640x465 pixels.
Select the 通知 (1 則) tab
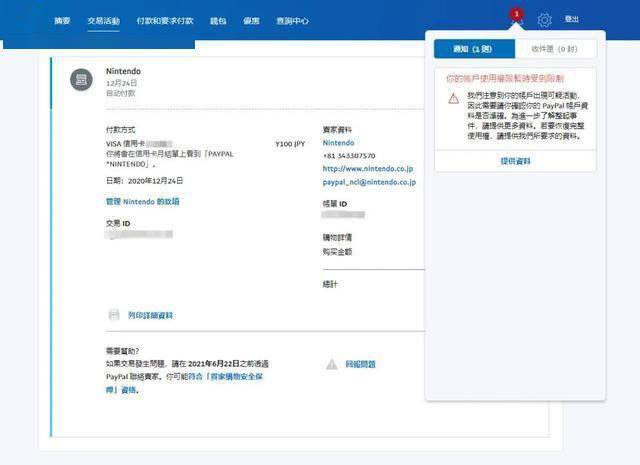[474, 49]
